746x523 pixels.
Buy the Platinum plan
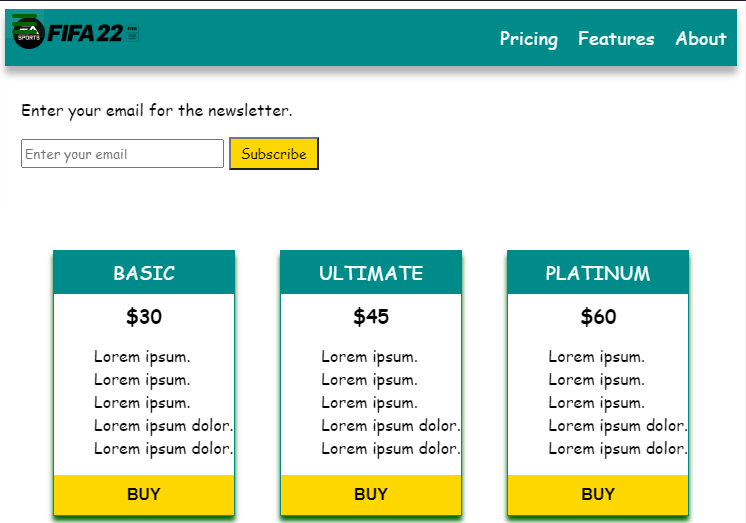(598, 494)
